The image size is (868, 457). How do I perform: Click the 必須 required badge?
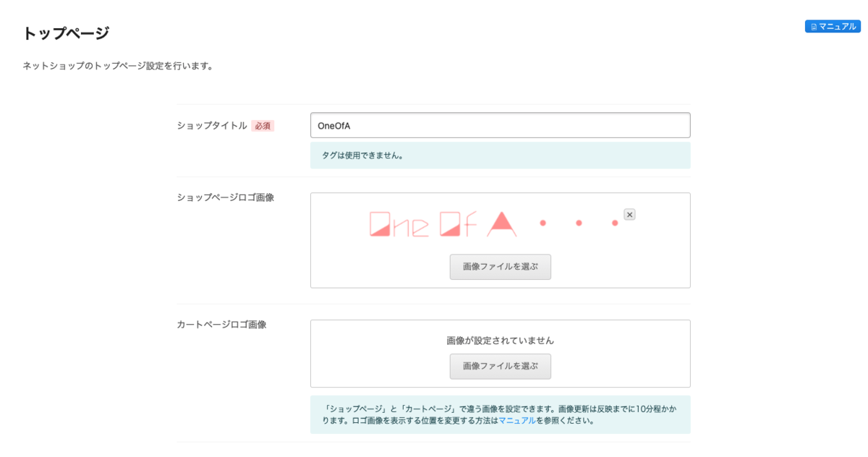click(264, 125)
